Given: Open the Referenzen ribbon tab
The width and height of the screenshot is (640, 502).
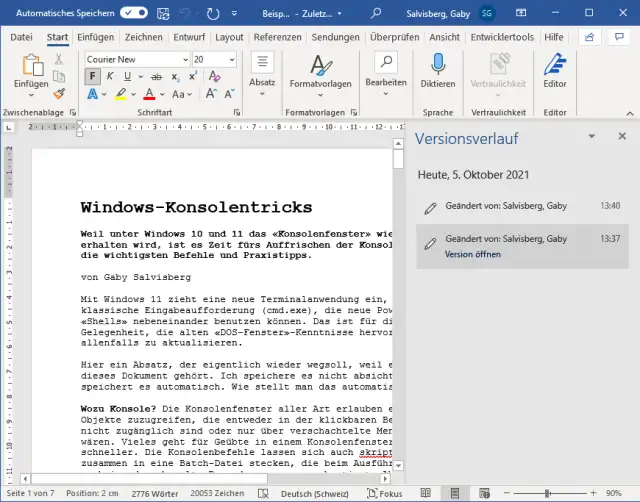Looking at the screenshot, I should [x=277, y=37].
